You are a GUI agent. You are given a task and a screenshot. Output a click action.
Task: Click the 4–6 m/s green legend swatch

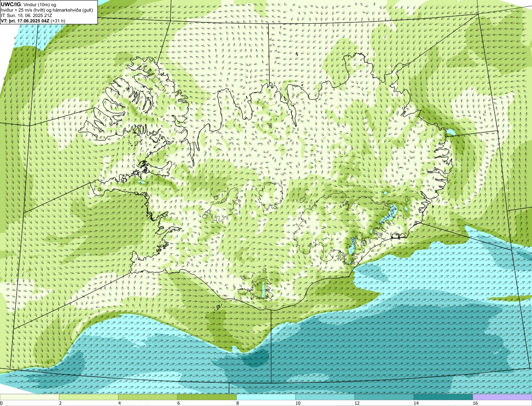[x=148, y=397]
